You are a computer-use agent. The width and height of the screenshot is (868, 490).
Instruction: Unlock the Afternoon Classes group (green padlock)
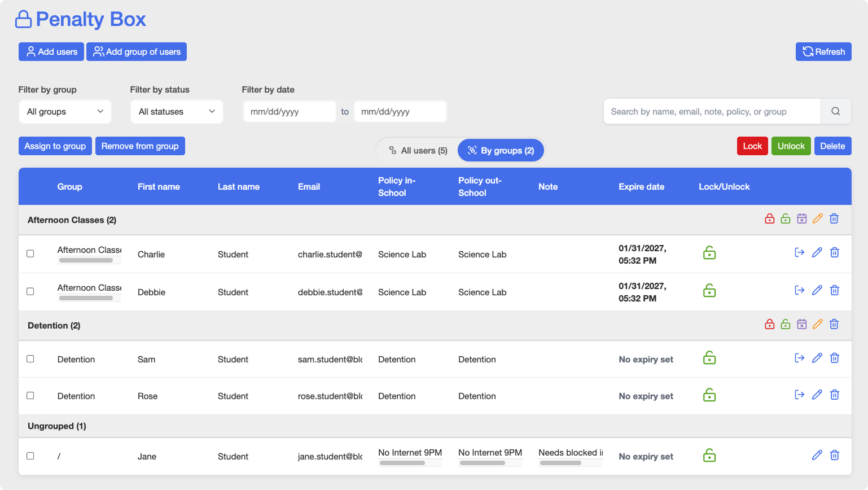[786, 219]
